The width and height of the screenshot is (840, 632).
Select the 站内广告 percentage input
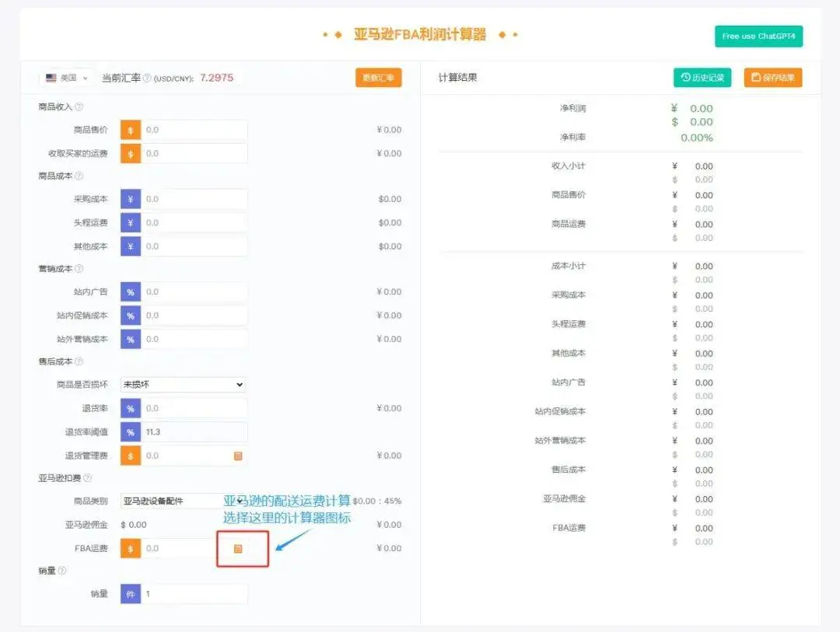point(194,292)
